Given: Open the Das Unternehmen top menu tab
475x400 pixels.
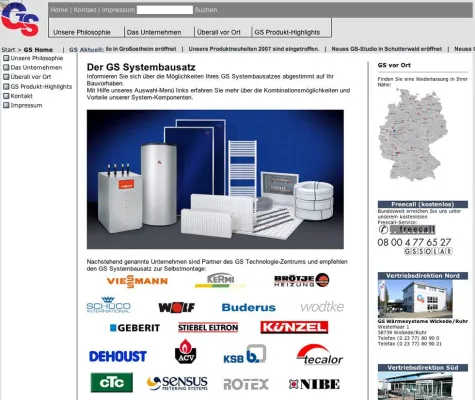Looking at the screenshot, I should pos(154,32).
